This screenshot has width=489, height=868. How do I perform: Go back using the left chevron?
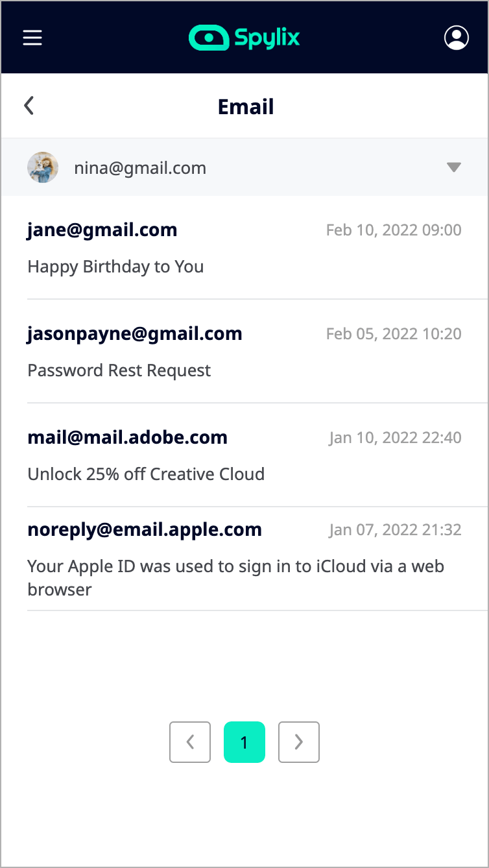point(29,106)
